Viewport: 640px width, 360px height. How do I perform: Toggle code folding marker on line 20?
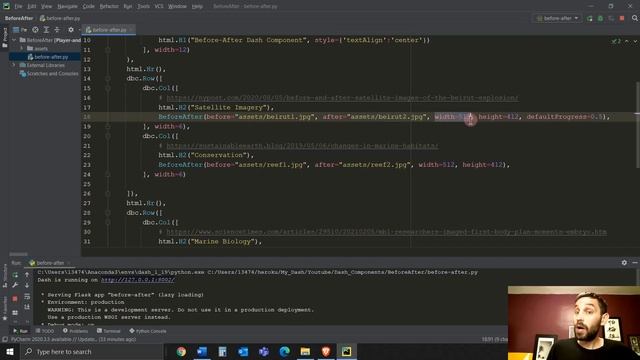pyautogui.click(x=108, y=136)
